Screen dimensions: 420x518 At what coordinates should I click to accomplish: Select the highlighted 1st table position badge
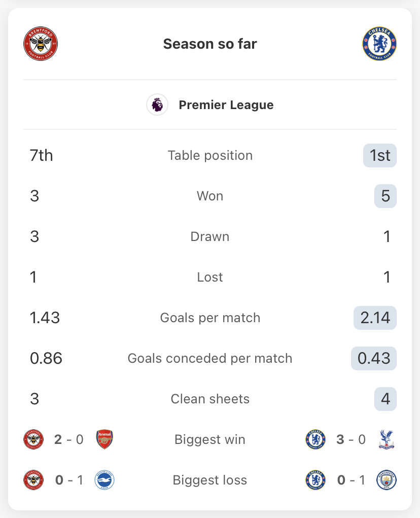pyautogui.click(x=380, y=155)
